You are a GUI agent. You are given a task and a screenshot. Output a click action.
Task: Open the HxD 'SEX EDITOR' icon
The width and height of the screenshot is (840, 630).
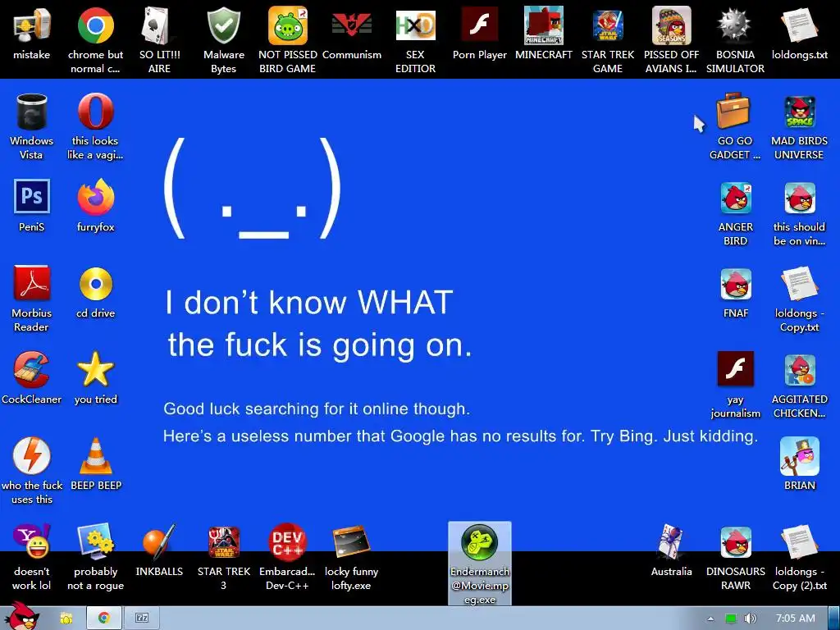coord(415,40)
